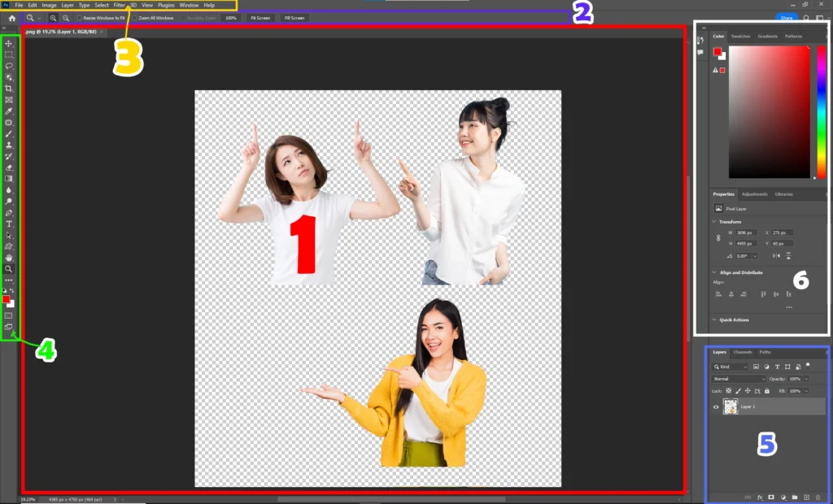Click the Zoom In magnifier option
The image size is (833, 504).
tap(53, 18)
